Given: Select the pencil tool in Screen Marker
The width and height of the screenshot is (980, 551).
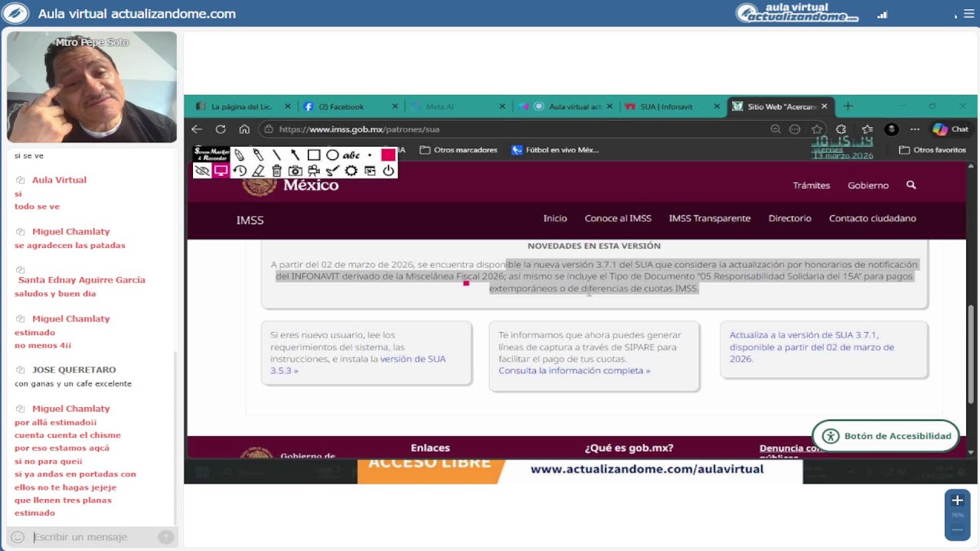Looking at the screenshot, I should pyautogui.click(x=240, y=155).
